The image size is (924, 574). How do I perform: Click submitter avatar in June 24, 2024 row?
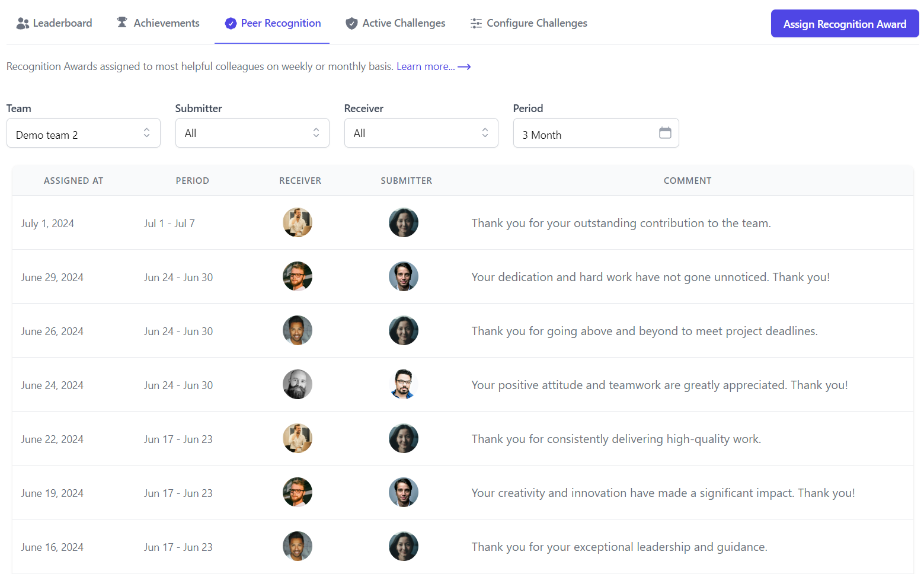[404, 384]
